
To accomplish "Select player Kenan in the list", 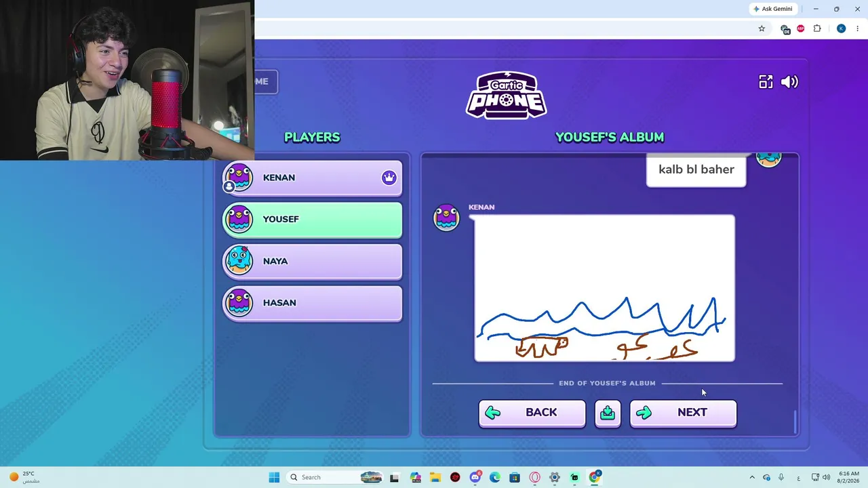I will (312, 178).
